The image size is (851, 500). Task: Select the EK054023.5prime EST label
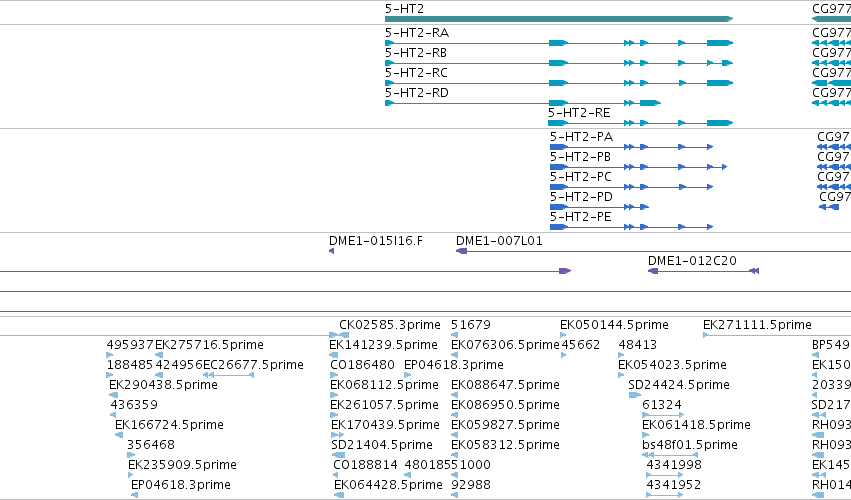672,365
